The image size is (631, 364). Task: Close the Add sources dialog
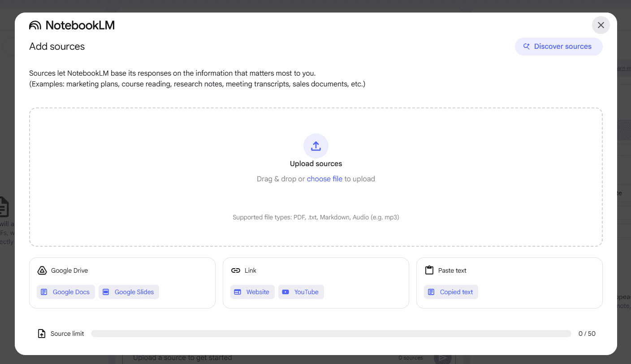pos(601,25)
